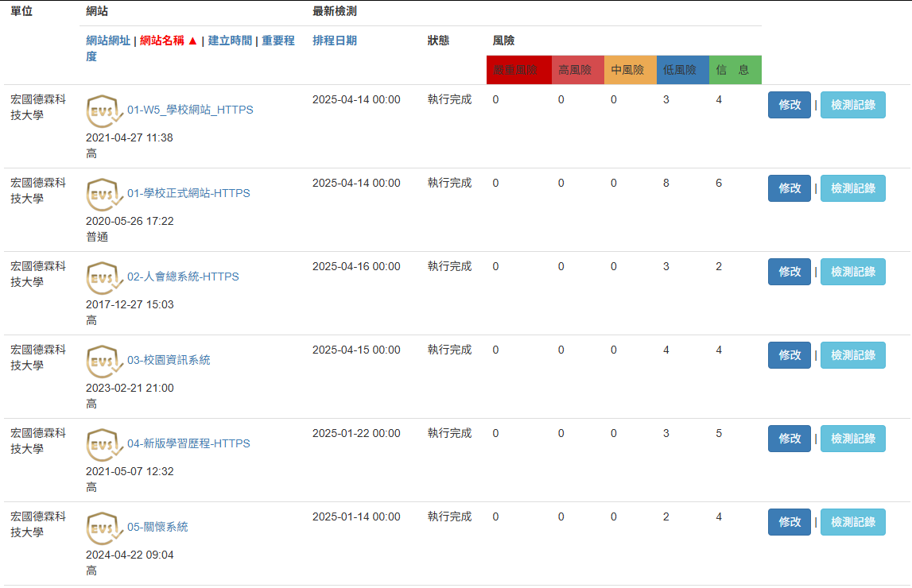912x588 pixels.
Task: Open 檢測記錄 for 04-新版學習歷程-HTTPS
Action: coord(852,439)
